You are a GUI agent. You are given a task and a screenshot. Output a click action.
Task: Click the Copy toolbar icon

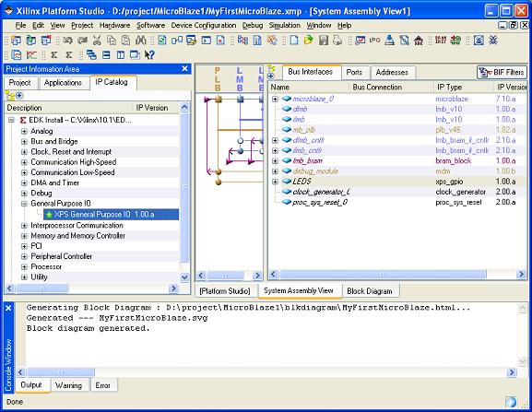tap(112, 41)
